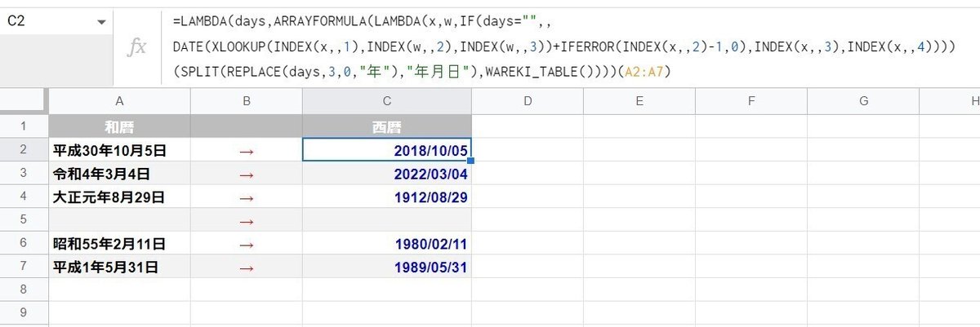Click empty cell G3

click(x=863, y=174)
